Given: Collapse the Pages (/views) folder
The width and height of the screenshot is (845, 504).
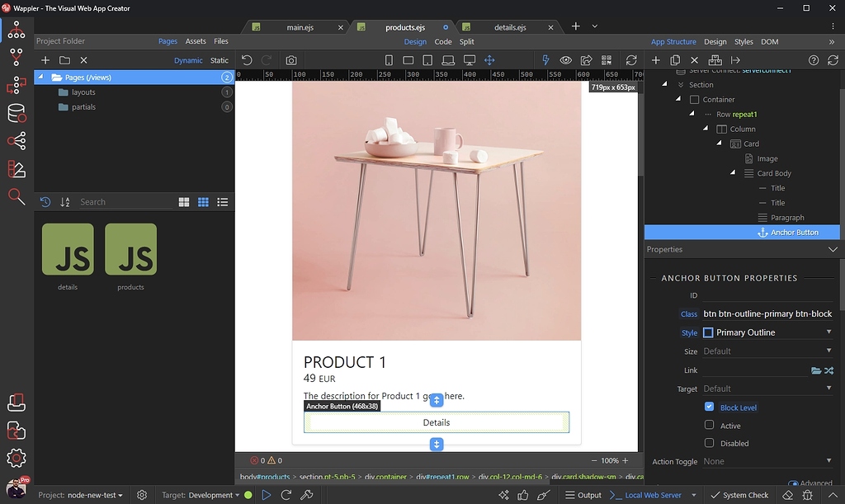Looking at the screenshot, I should click(x=40, y=78).
